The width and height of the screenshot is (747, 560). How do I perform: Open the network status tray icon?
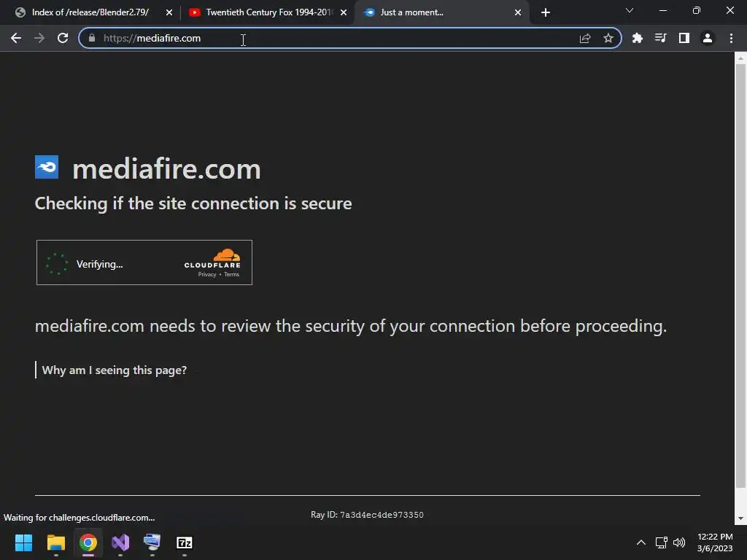(x=661, y=542)
